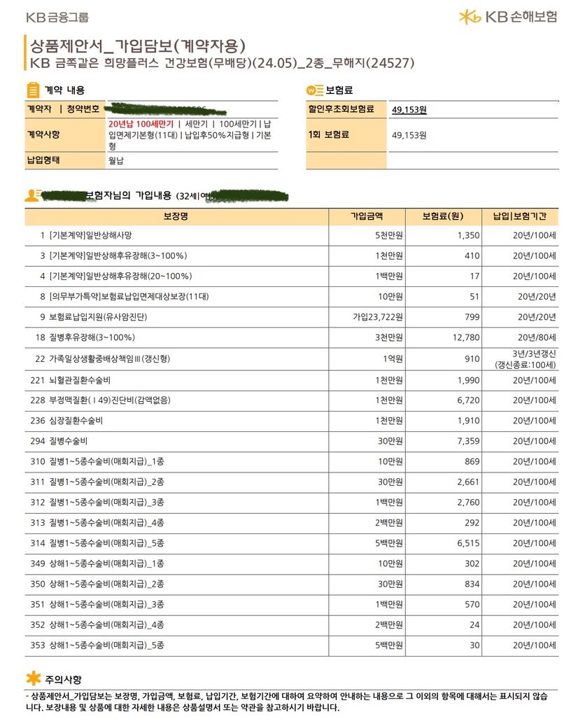The image size is (578, 728).
Task: Click the asterisk icon beside 주의사항
Action: pyautogui.click(x=33, y=678)
